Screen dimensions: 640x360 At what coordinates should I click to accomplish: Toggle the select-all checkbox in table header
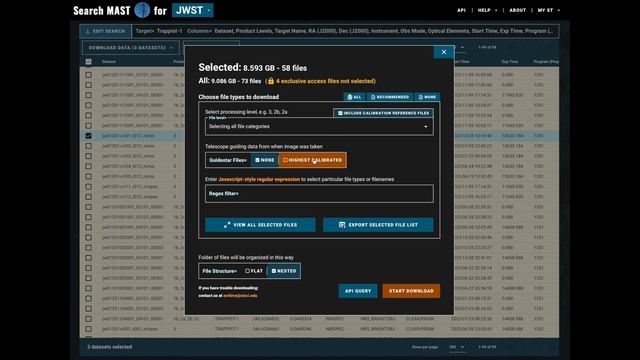pos(89,62)
